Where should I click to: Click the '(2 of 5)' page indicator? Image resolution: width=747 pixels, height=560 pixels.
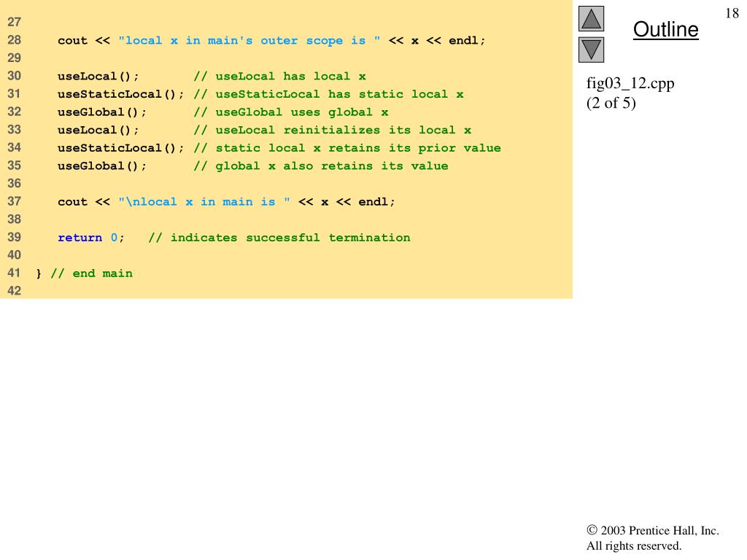point(611,103)
